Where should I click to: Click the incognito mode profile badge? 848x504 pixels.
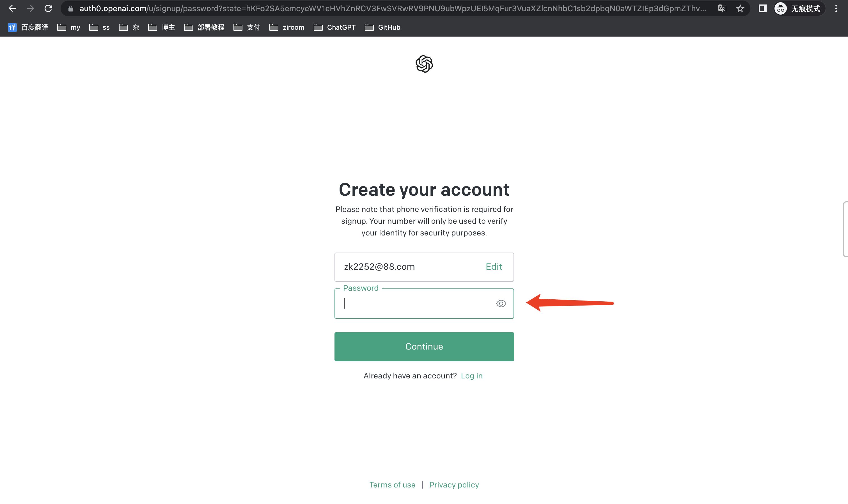tap(799, 8)
